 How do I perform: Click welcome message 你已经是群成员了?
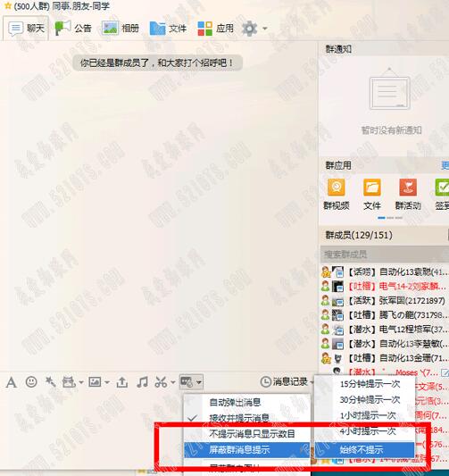point(157,63)
